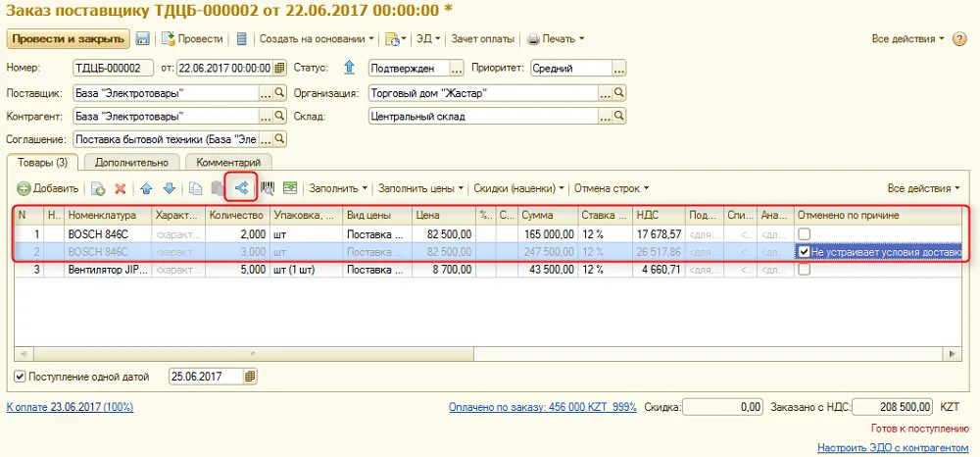Click ellipsis button in Статус field
This screenshot has width=980, height=457.
click(457, 68)
